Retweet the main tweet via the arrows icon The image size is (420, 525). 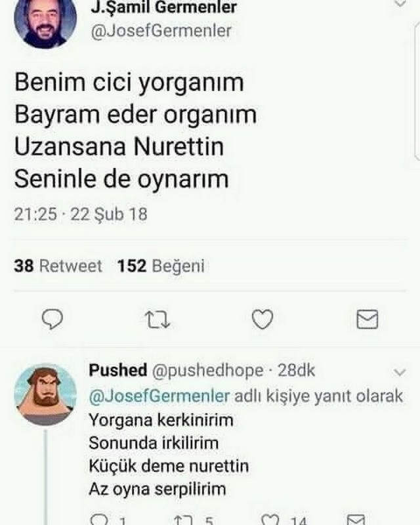(x=157, y=320)
